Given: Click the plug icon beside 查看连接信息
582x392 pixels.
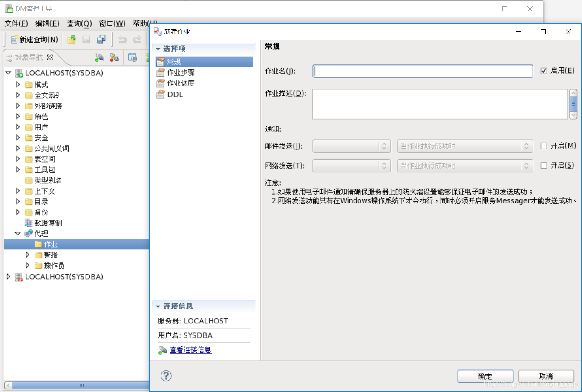Looking at the screenshot, I should [163, 350].
